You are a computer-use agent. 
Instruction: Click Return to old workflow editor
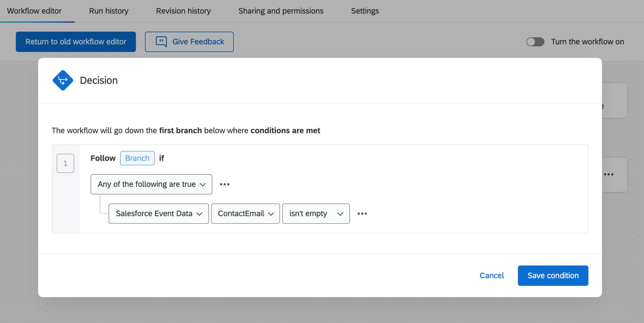click(x=76, y=42)
